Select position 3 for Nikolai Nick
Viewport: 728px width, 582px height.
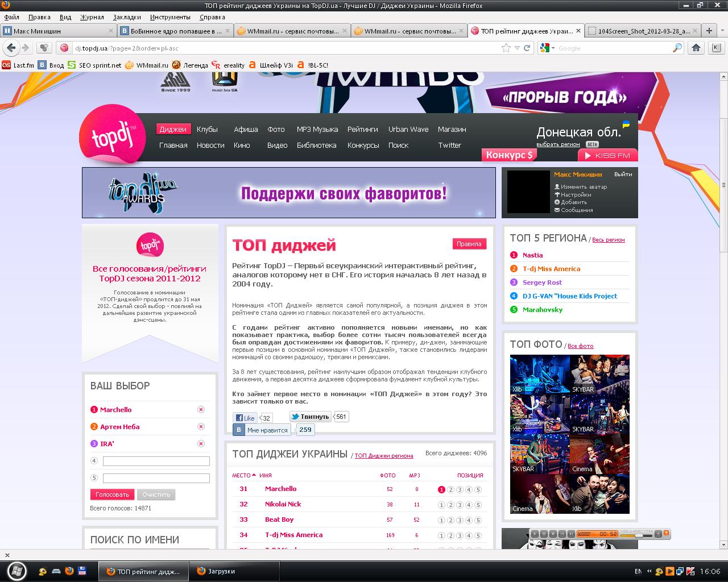(x=460, y=505)
